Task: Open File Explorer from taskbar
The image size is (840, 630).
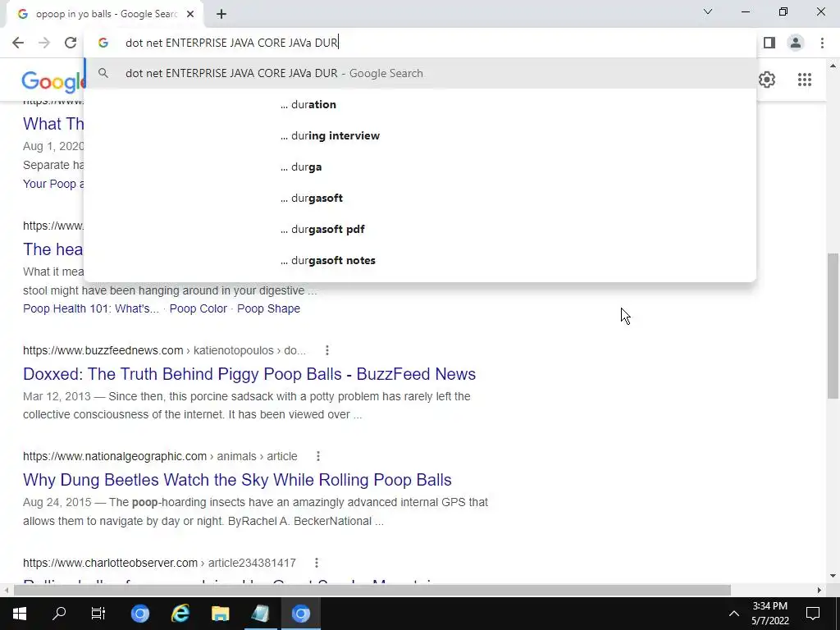Action: (x=220, y=614)
